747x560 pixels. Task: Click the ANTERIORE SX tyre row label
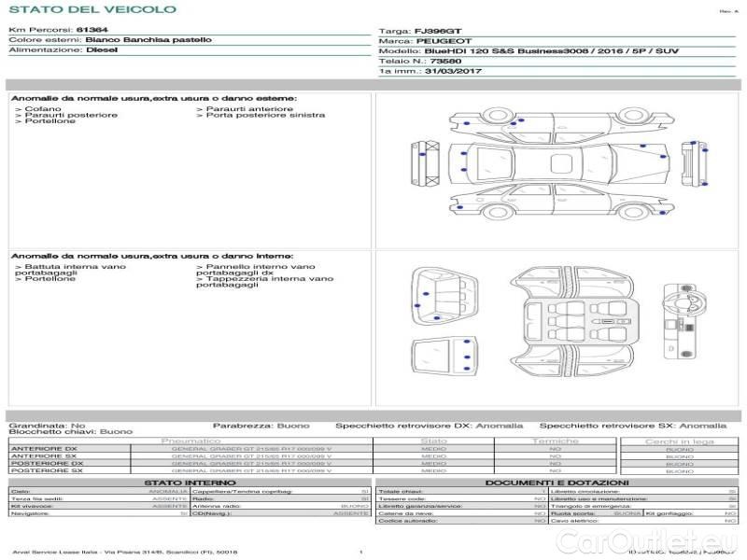[44, 456]
